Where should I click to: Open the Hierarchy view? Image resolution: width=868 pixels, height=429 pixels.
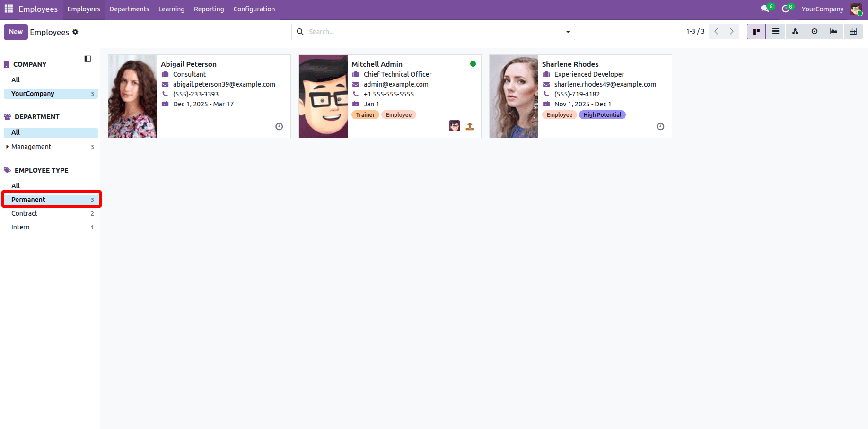[x=795, y=31]
